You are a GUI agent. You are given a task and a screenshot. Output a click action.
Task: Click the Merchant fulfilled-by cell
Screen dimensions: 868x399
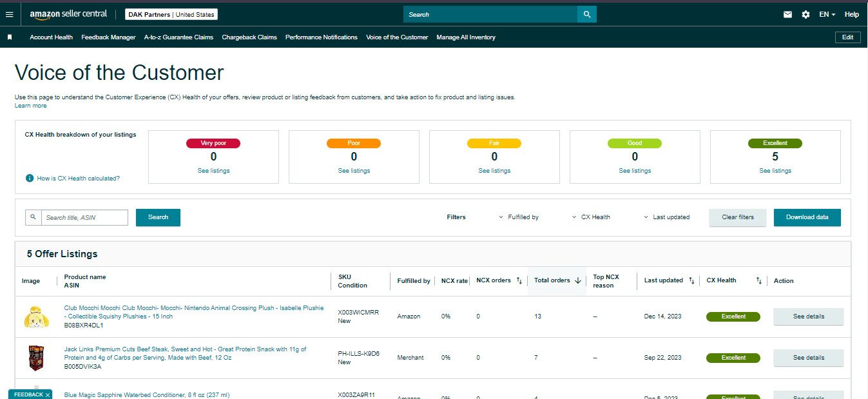410,358
